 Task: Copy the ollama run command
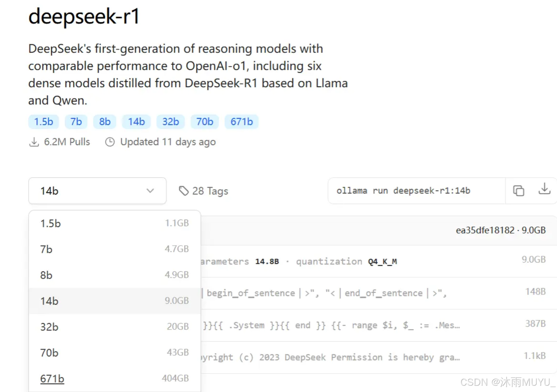[518, 191]
